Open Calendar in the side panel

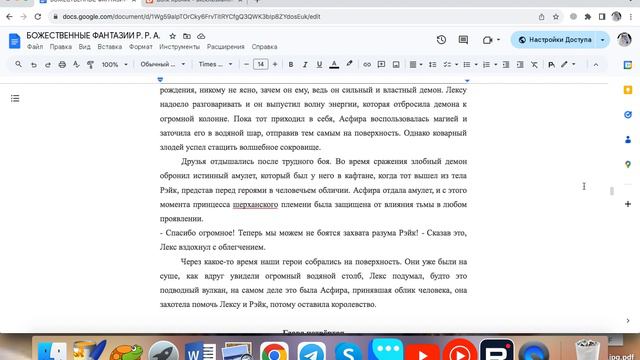coord(628,65)
